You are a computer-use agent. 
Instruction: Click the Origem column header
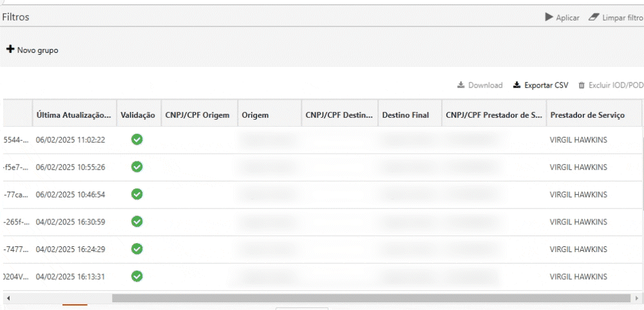tap(255, 115)
